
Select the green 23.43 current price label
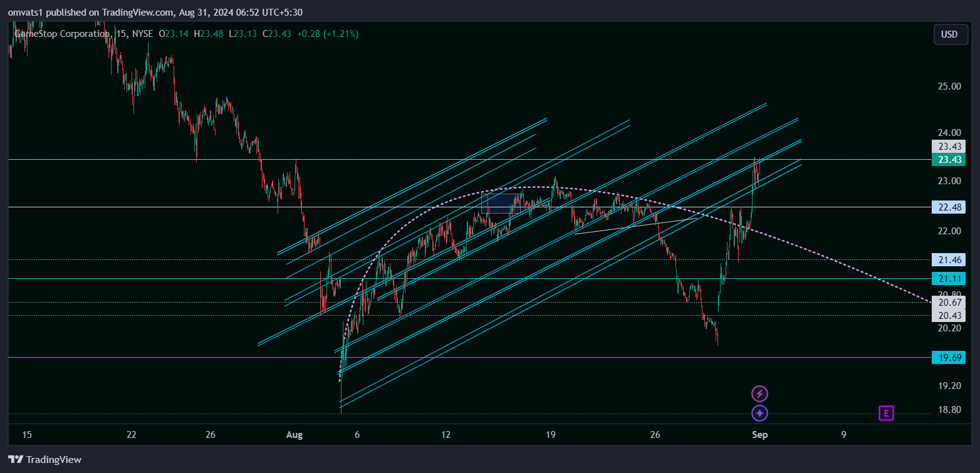(948, 160)
